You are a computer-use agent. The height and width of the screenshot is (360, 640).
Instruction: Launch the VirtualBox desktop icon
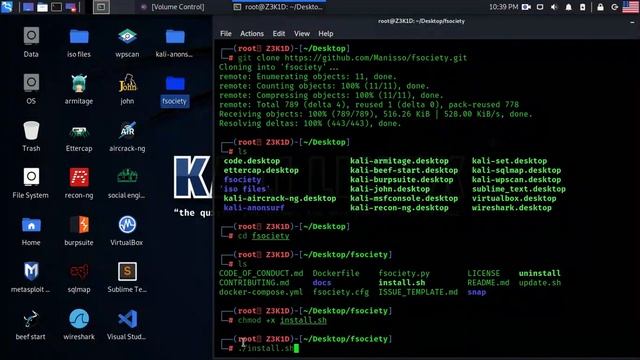pyautogui.click(x=127, y=231)
